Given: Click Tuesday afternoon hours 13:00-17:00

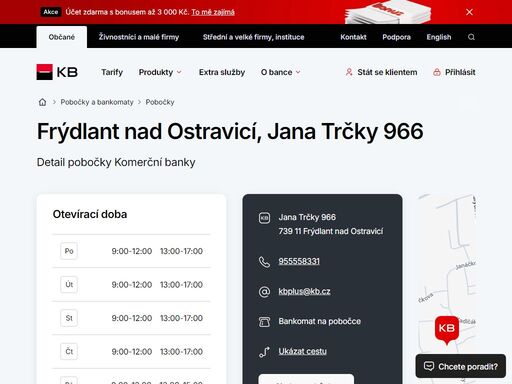Looking at the screenshot, I should [x=181, y=285].
